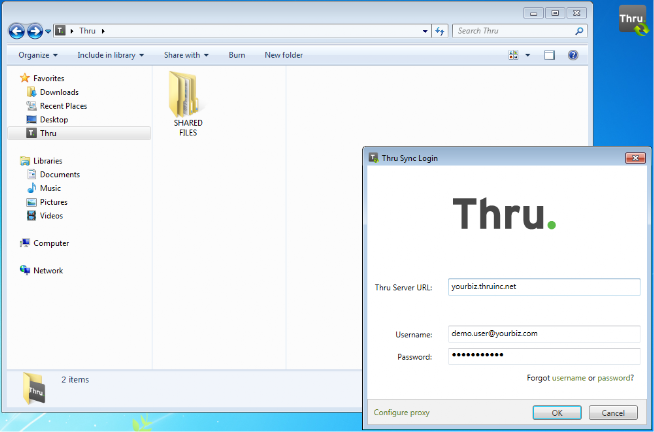Toggle the preview pane icon
Viewport: 654px width, 432px height.
[549, 55]
